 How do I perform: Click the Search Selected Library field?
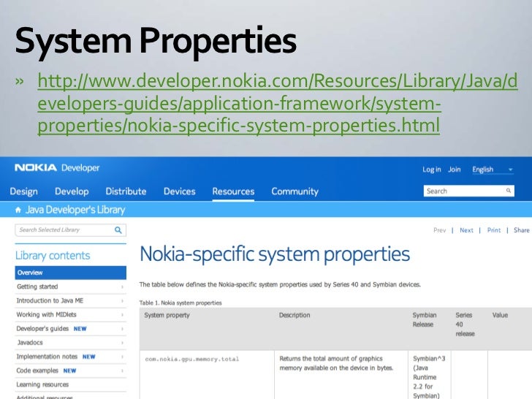pyautogui.click(x=71, y=230)
